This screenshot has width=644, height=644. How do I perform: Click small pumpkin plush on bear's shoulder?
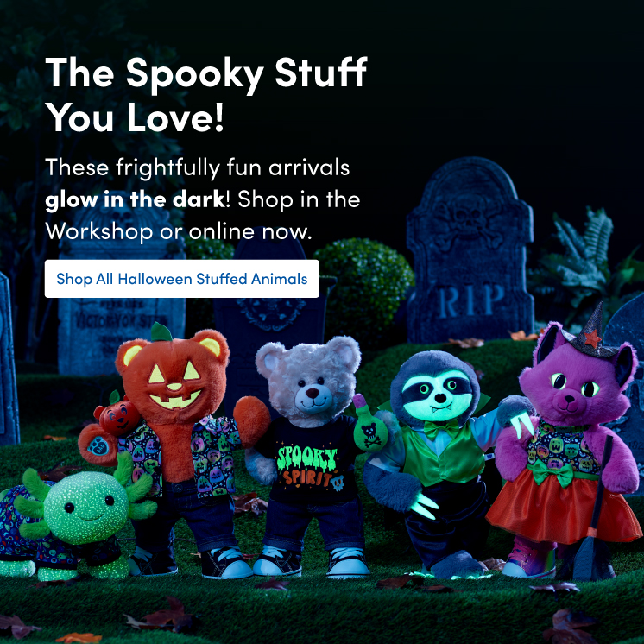click(117, 415)
